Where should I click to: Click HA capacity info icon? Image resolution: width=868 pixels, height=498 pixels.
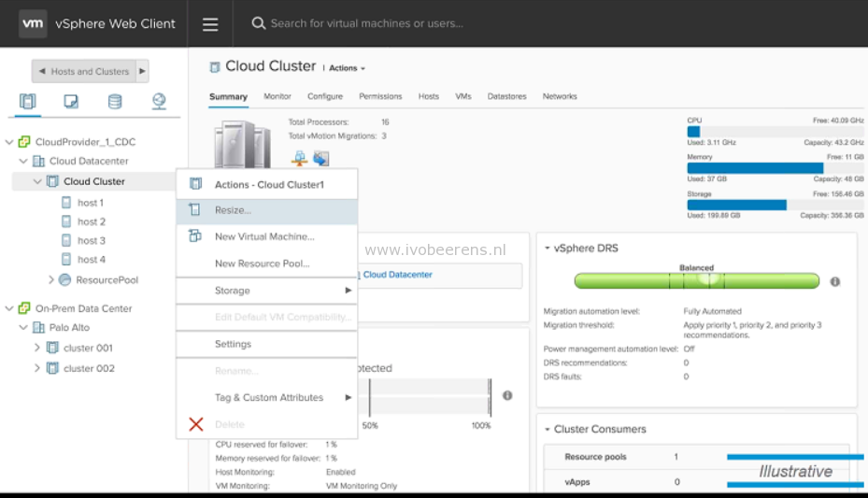(x=507, y=395)
